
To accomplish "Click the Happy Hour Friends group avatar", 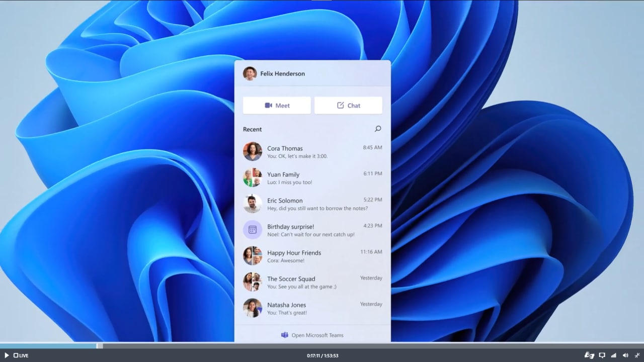I will pos(253,256).
